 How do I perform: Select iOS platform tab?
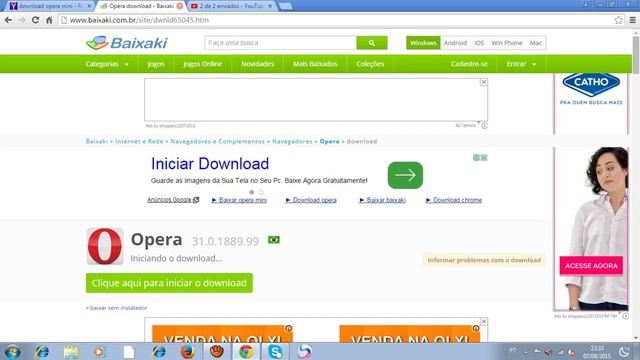pyautogui.click(x=479, y=43)
